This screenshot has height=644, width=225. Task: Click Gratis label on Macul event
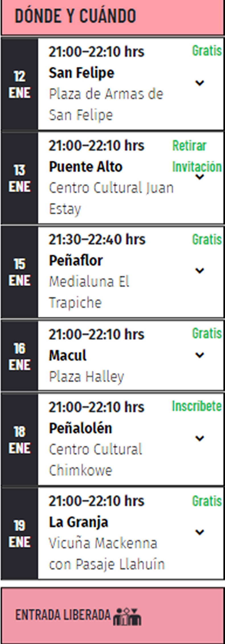[207, 333]
